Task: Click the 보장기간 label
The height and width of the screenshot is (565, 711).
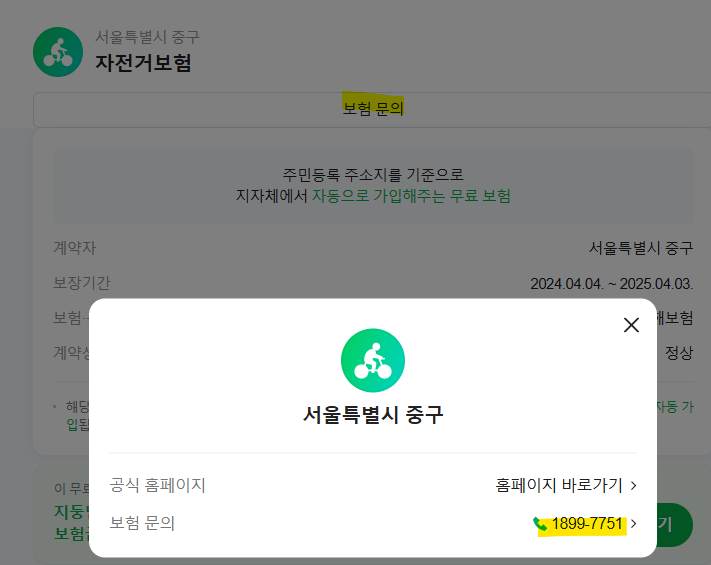Action: [82, 283]
